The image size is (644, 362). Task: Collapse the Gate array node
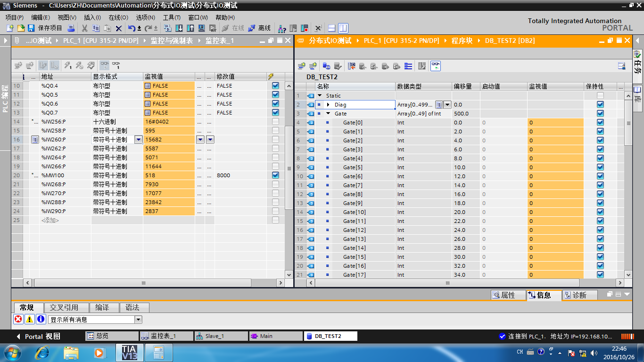(329, 114)
